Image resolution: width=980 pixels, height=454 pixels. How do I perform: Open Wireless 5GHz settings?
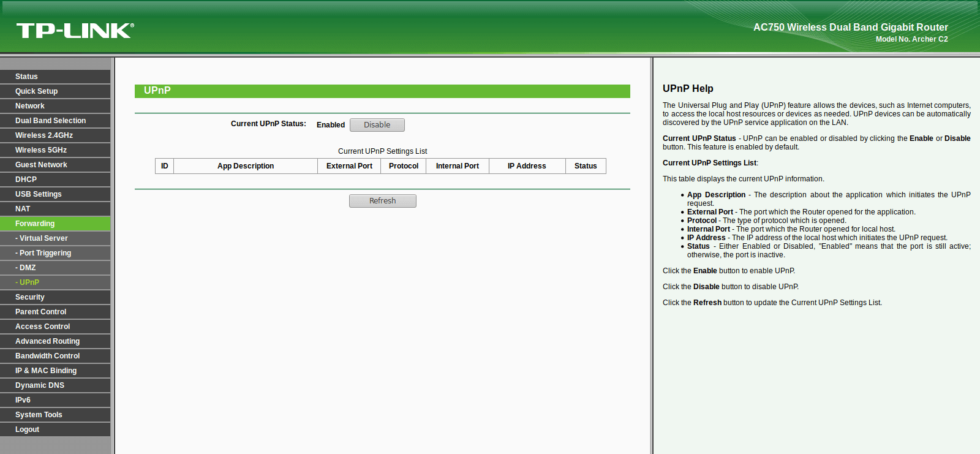55,150
